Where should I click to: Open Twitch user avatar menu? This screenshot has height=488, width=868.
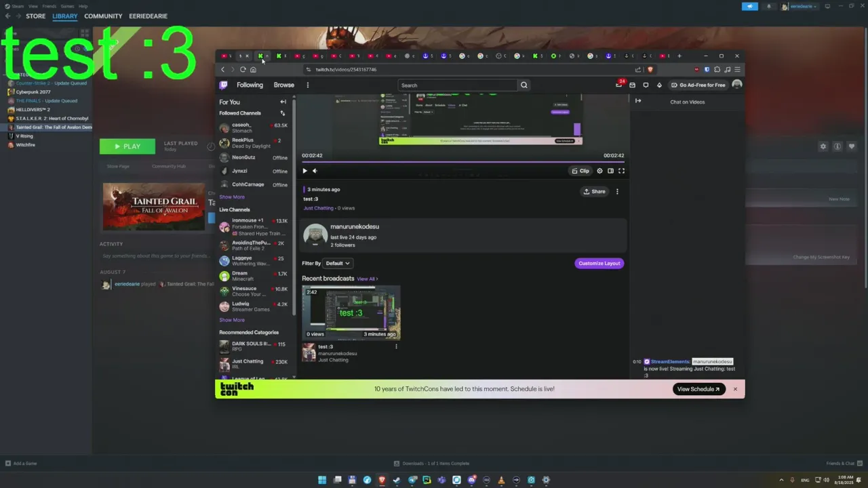737,85
